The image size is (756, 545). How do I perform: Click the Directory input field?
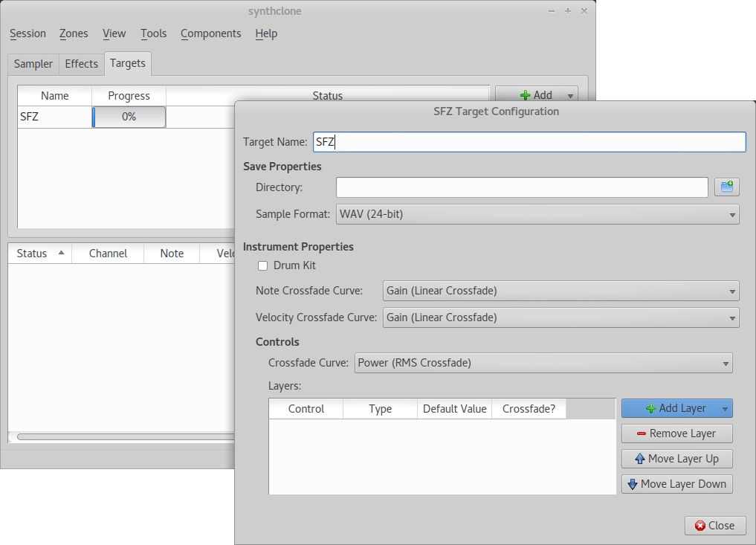point(522,187)
